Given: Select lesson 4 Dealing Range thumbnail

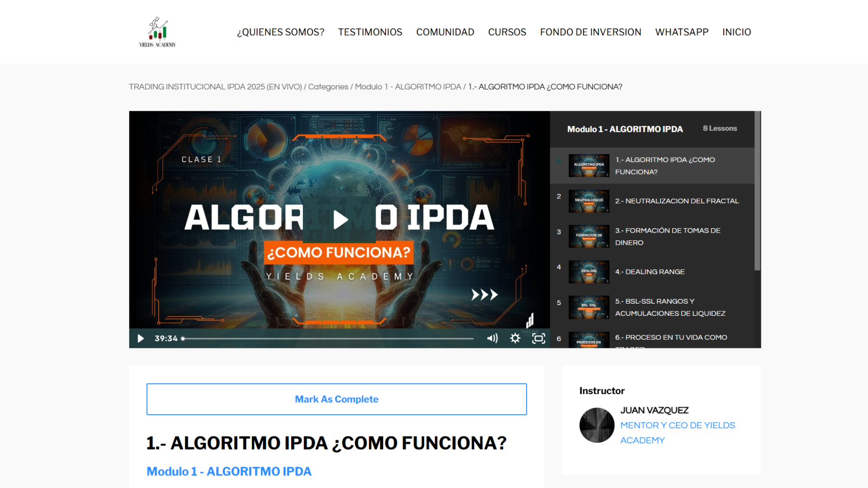Looking at the screenshot, I should 589,272.
